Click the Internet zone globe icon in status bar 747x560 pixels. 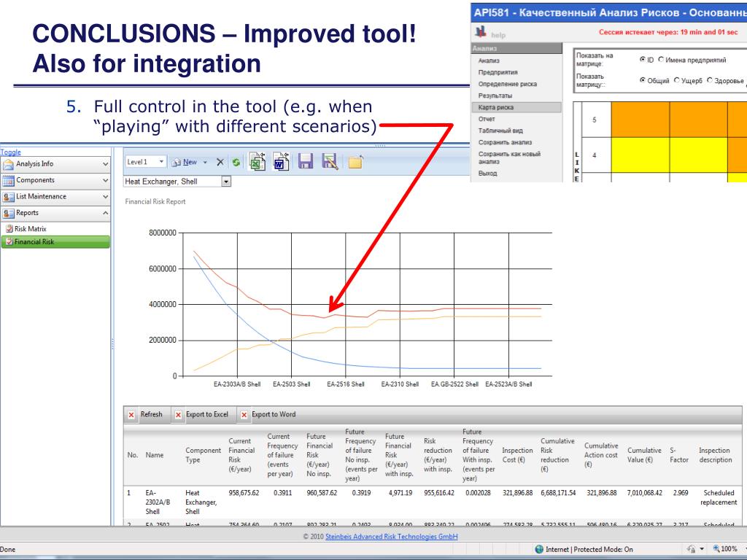click(x=539, y=549)
